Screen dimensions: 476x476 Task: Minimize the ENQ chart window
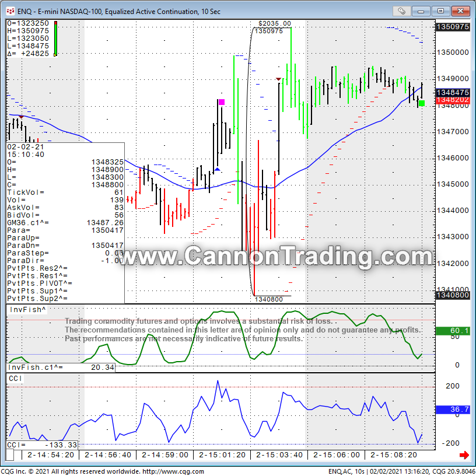(x=421, y=11)
